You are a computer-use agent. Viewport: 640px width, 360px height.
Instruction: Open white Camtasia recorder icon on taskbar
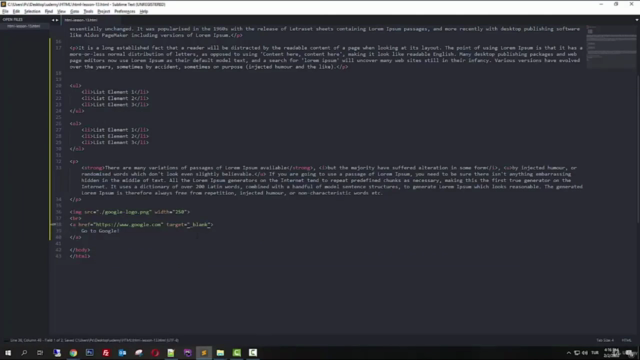tap(253, 353)
